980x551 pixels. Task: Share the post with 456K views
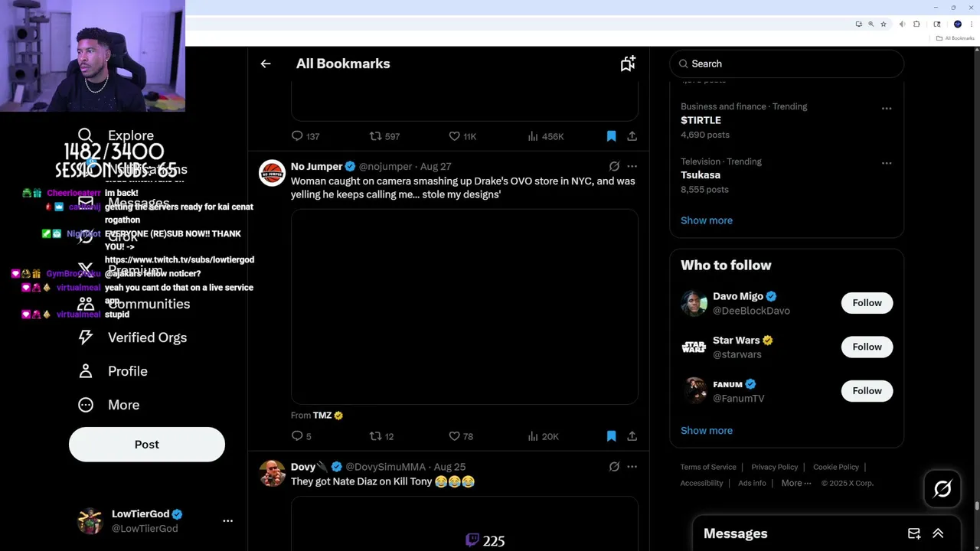[632, 136]
